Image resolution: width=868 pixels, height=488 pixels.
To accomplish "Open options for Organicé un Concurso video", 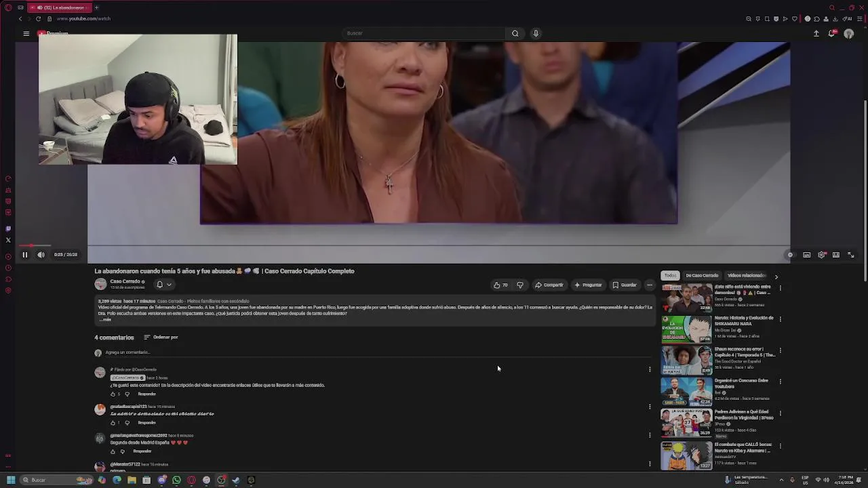I will pyautogui.click(x=780, y=382).
